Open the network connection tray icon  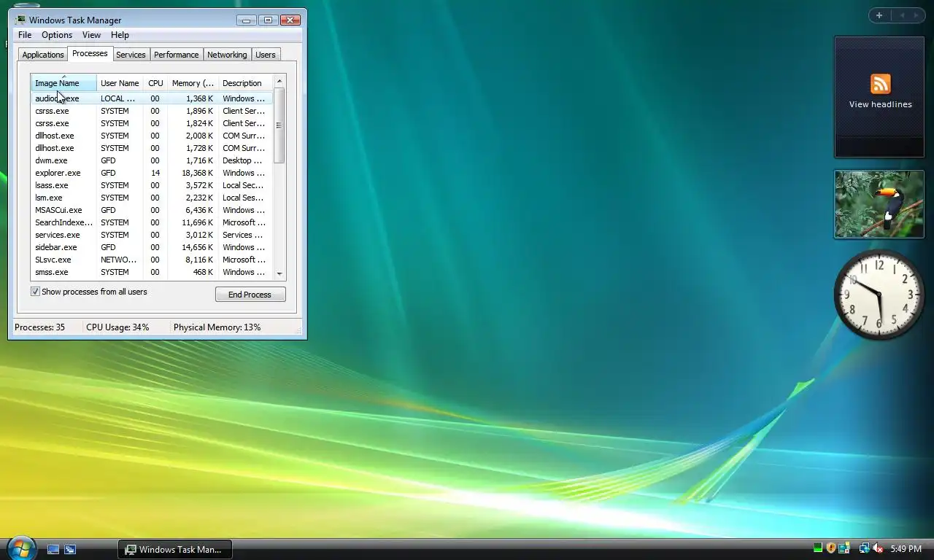click(864, 548)
